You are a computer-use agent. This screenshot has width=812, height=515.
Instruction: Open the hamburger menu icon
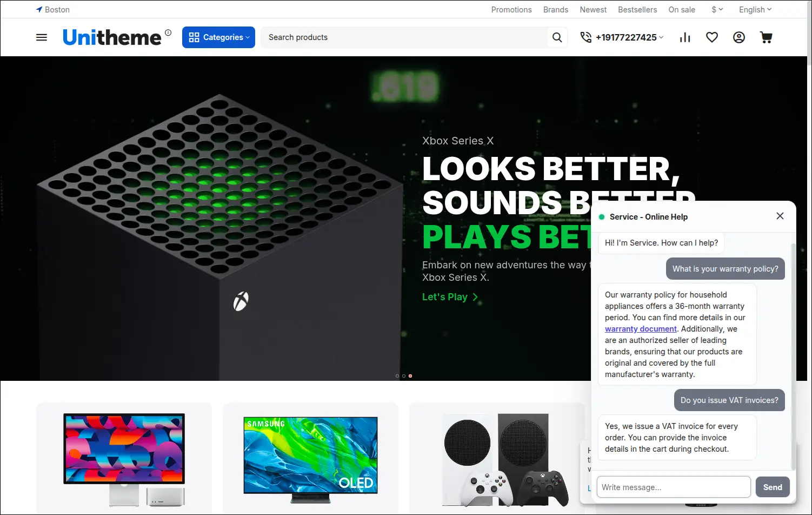coord(42,37)
